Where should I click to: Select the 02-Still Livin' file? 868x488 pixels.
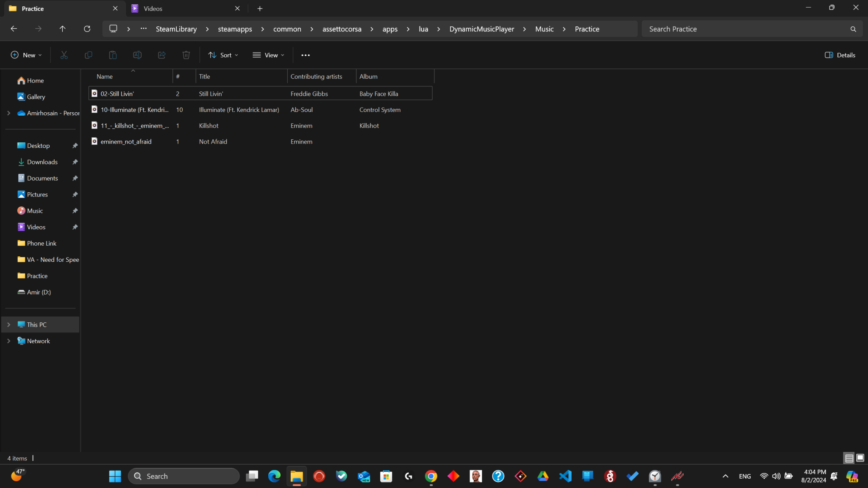260,94
